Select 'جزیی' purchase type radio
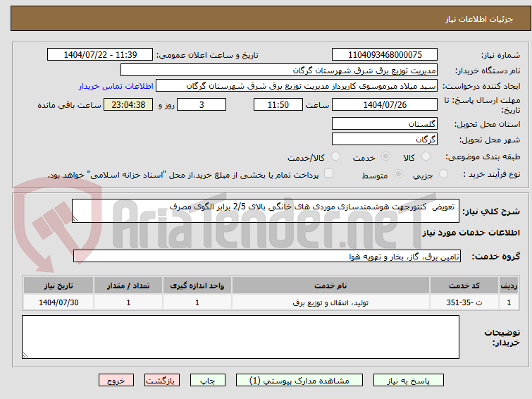532x399 pixels. coord(443,174)
